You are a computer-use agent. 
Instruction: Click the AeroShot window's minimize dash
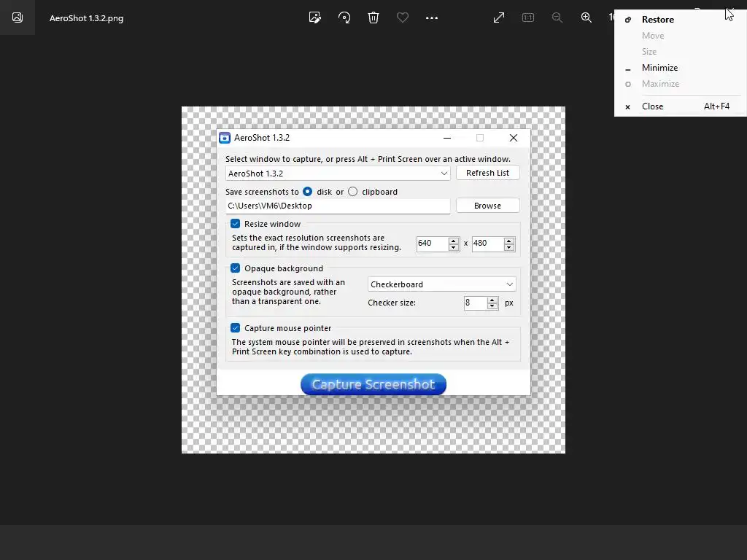pyautogui.click(x=447, y=138)
